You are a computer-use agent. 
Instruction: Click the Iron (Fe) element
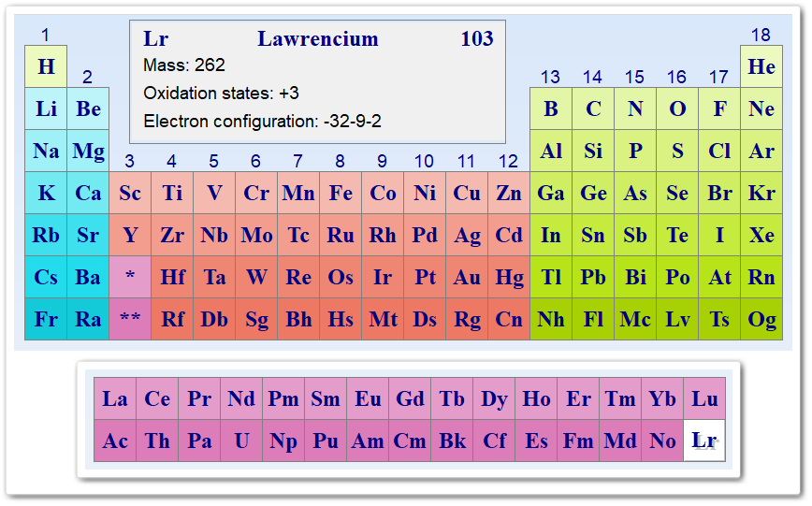[x=341, y=194]
